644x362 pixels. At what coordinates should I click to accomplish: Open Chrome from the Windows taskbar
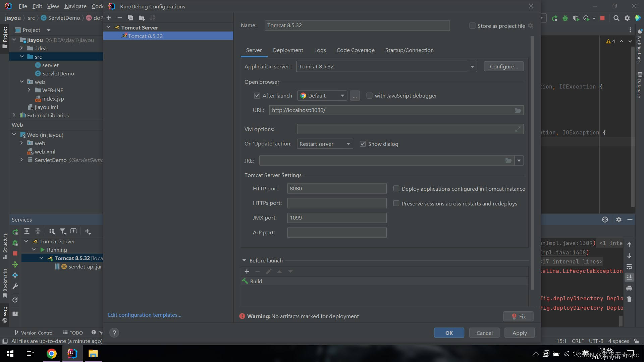click(x=52, y=354)
